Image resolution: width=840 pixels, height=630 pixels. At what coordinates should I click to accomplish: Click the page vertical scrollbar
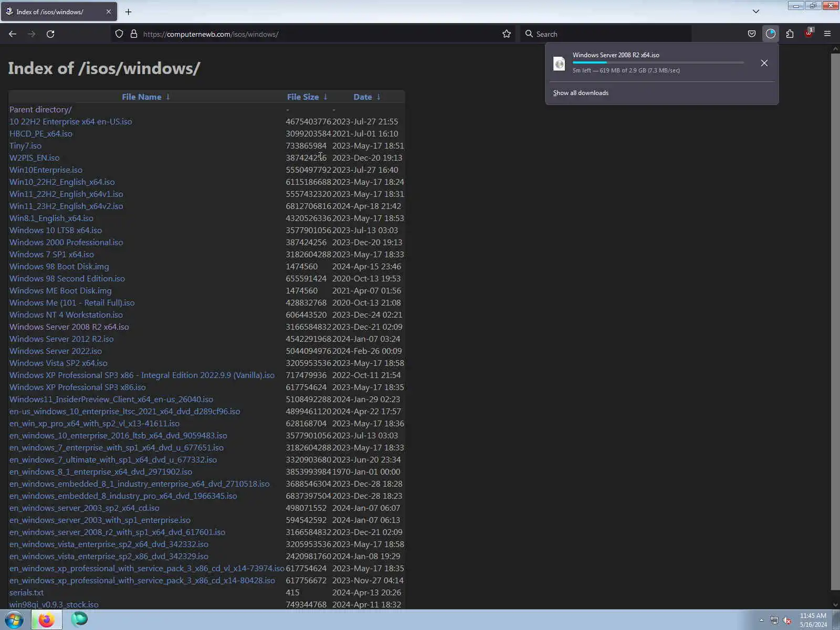(x=835, y=320)
